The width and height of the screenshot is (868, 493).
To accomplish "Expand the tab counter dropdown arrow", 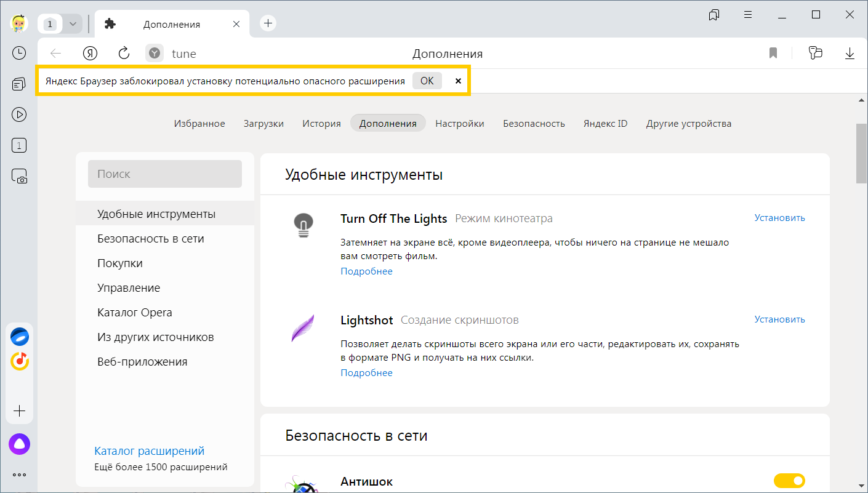I will point(73,24).
